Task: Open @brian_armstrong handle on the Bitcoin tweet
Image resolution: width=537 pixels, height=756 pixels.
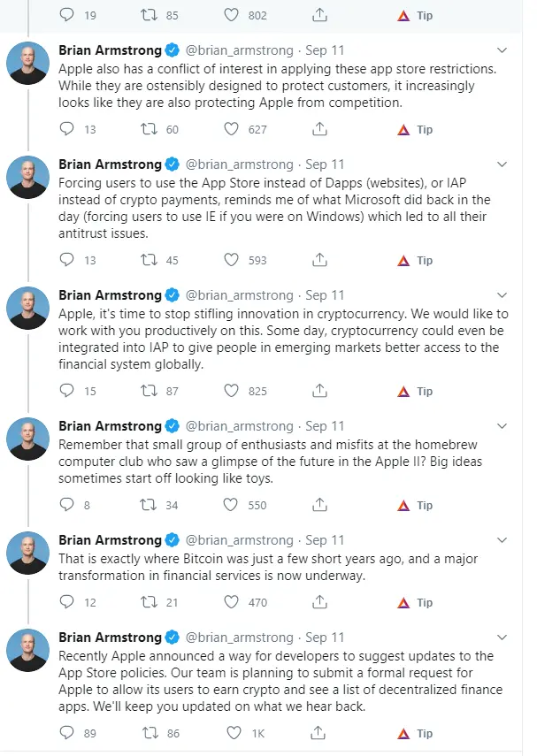Action: (240, 540)
